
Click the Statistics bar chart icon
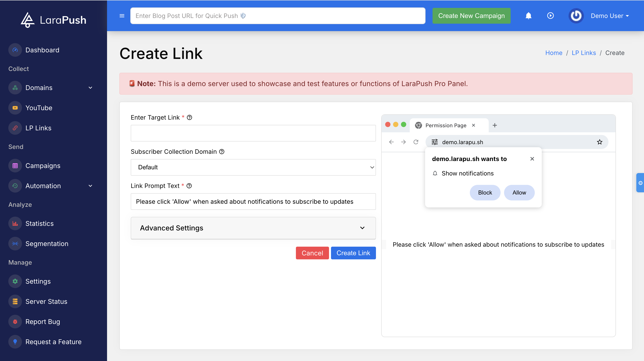point(15,223)
